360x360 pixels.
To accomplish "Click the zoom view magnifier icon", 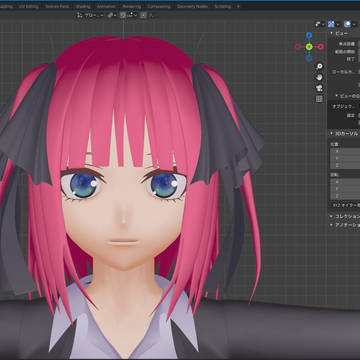I will (319, 66).
